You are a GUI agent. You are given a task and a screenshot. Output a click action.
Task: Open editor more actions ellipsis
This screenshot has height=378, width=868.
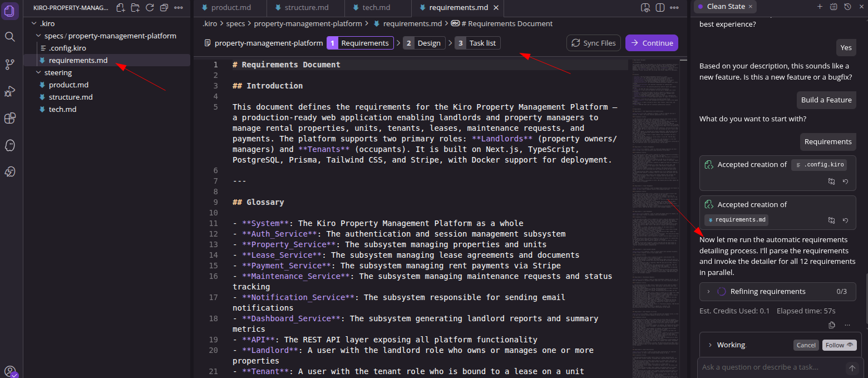[x=675, y=7]
